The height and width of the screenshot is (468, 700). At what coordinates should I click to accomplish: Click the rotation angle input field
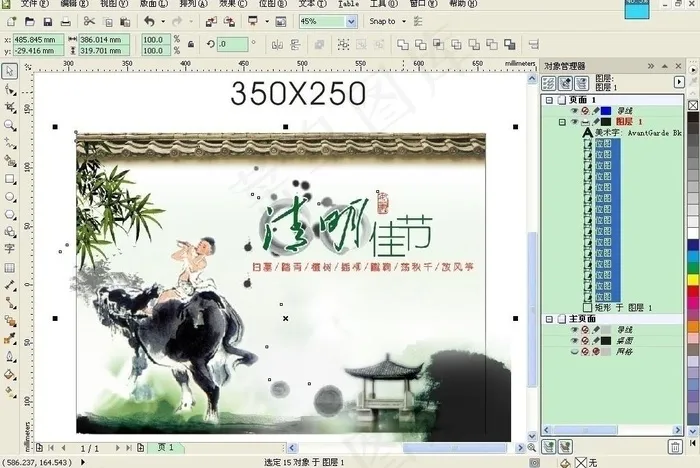coord(234,44)
